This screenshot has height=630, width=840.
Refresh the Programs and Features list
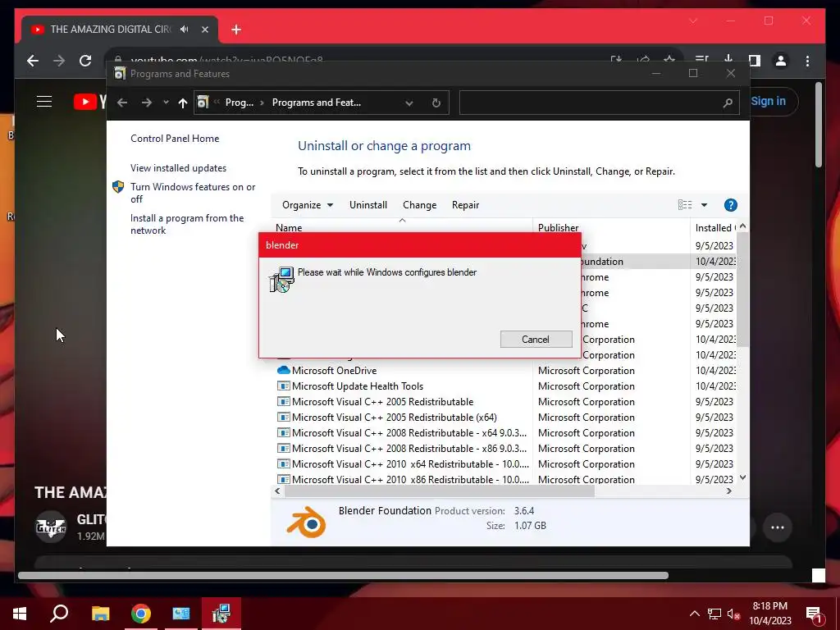tap(436, 103)
